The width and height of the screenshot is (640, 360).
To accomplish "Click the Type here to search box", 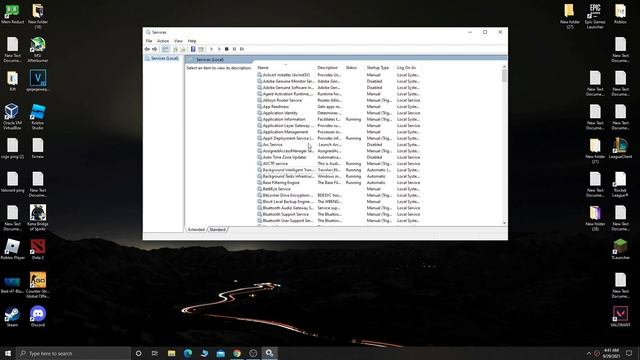I will click(x=73, y=353).
